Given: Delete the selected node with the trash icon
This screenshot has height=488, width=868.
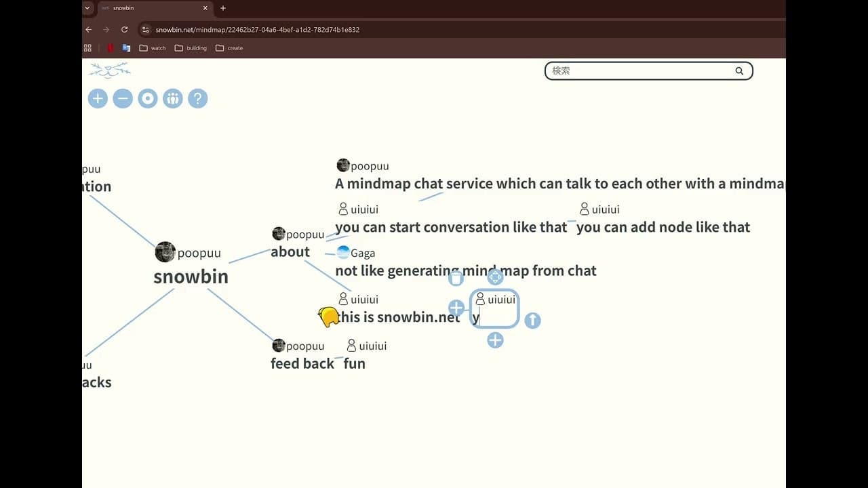Looking at the screenshot, I should (456, 277).
